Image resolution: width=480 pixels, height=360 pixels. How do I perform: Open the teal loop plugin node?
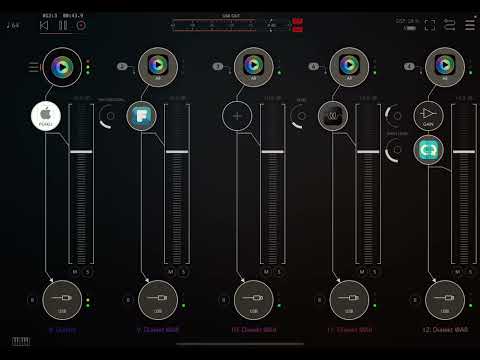click(x=428, y=150)
